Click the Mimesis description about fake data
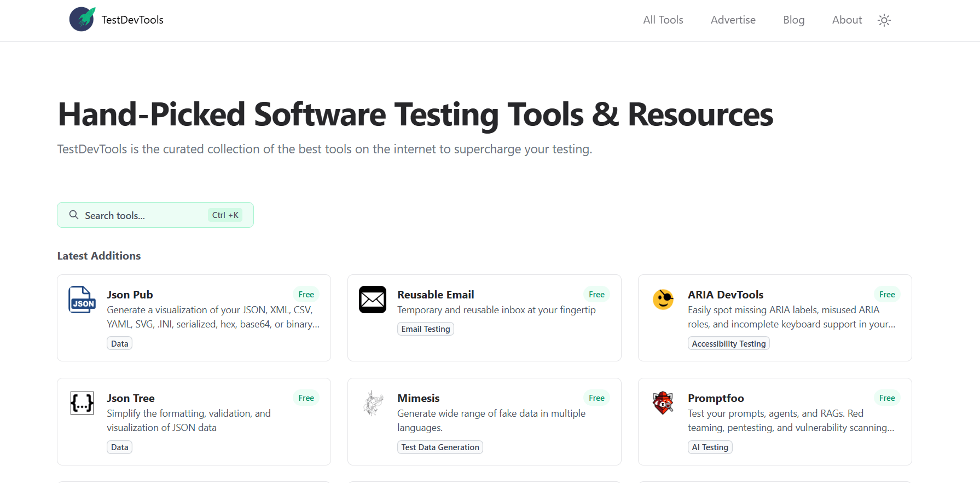The height and width of the screenshot is (483, 980). (491, 421)
